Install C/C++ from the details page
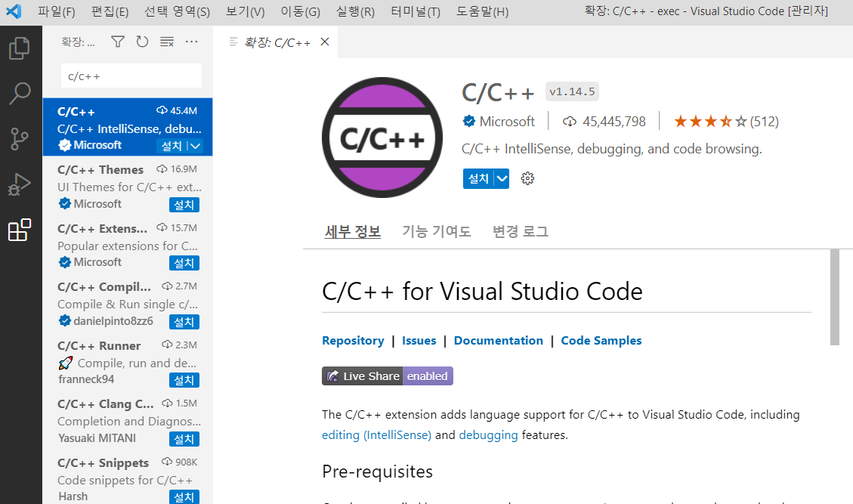 [478, 178]
